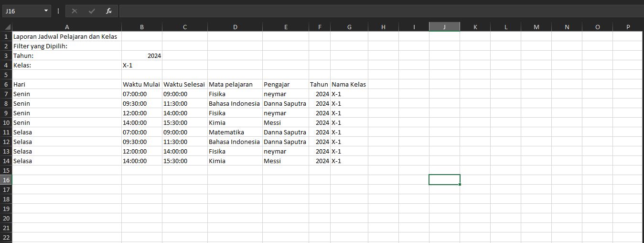This screenshot has height=243, width=644.
Task: Click the three-dot name box resize handle
Action: [58, 11]
